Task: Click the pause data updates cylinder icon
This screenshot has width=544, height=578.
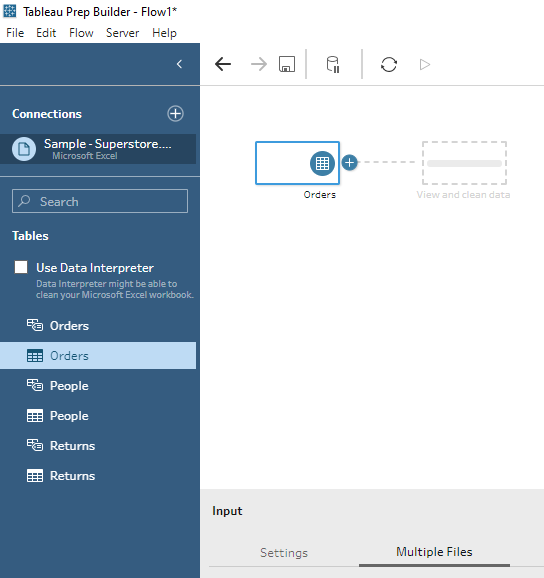Action: pyautogui.click(x=333, y=64)
